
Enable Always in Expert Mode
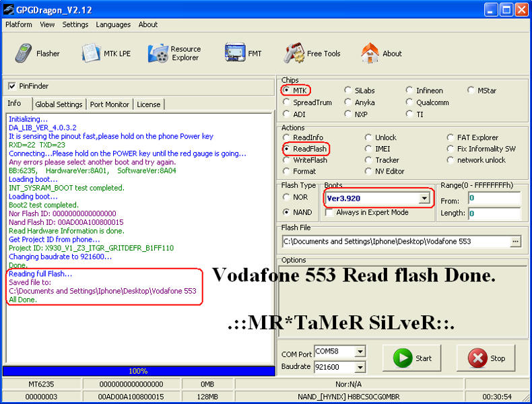329,212
